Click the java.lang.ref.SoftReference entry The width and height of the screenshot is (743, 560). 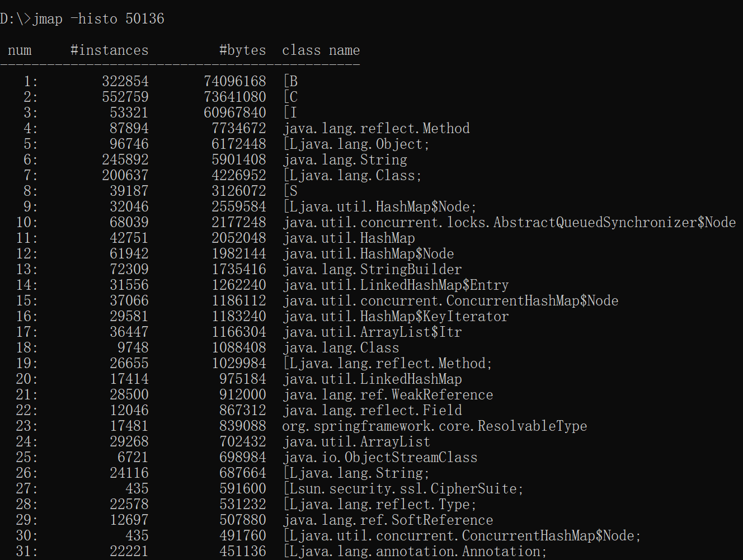(388, 520)
